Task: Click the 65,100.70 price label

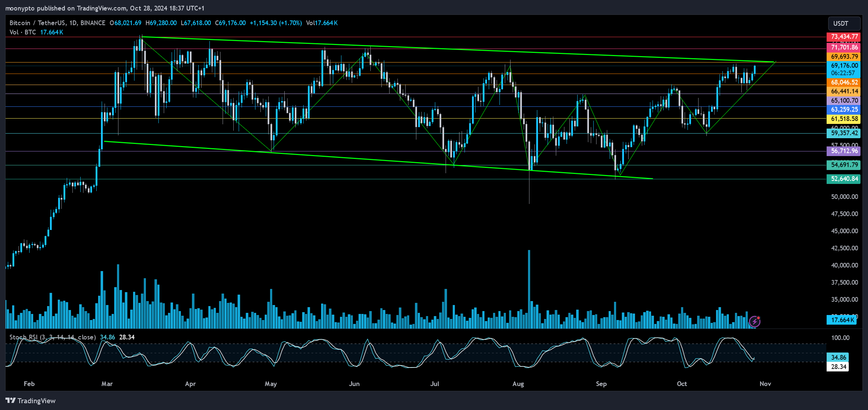Action: tap(844, 101)
